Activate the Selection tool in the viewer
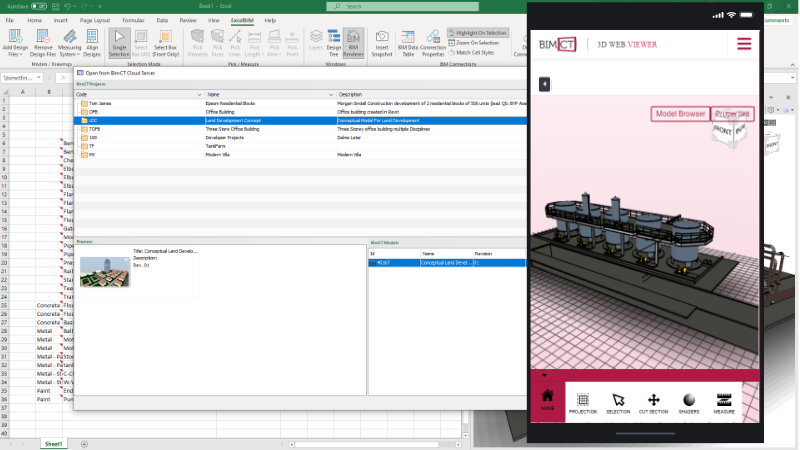The width and height of the screenshot is (800, 450). [x=618, y=403]
